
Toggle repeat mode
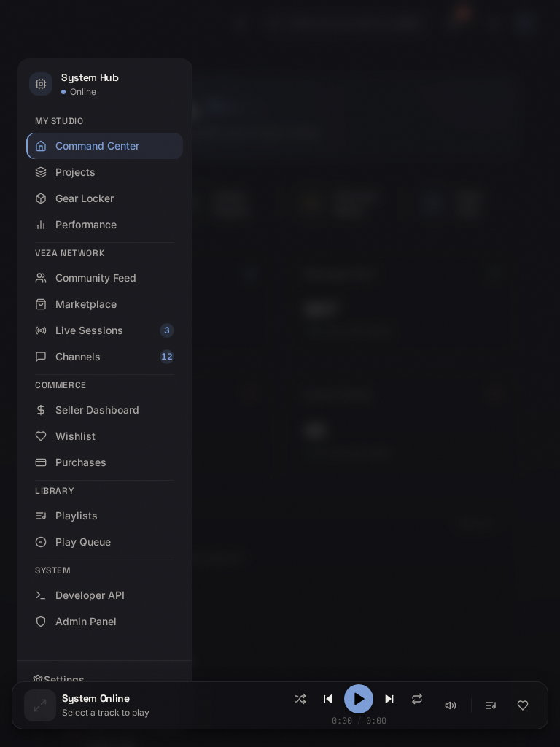click(417, 699)
